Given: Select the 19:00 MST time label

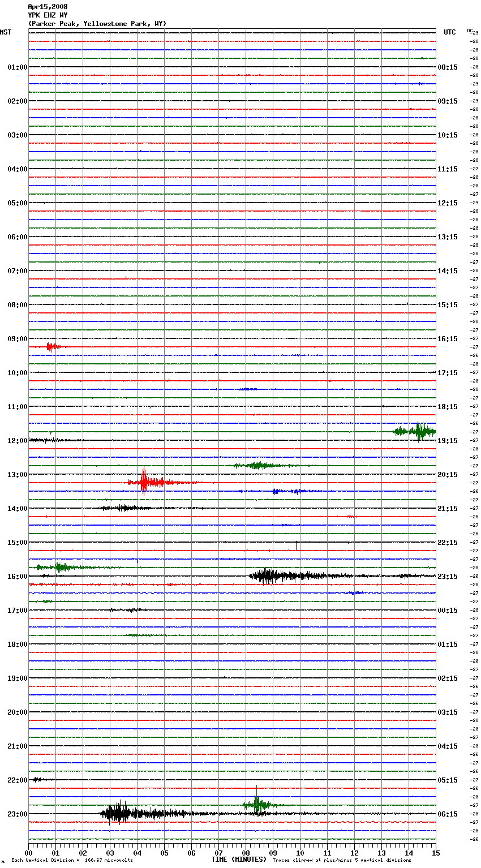Looking at the screenshot, I should click(x=18, y=678).
